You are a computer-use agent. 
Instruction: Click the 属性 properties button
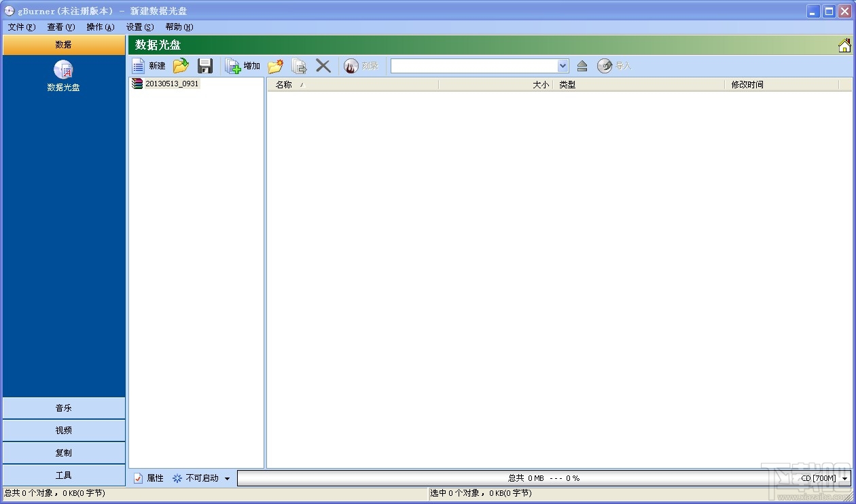pyautogui.click(x=148, y=478)
